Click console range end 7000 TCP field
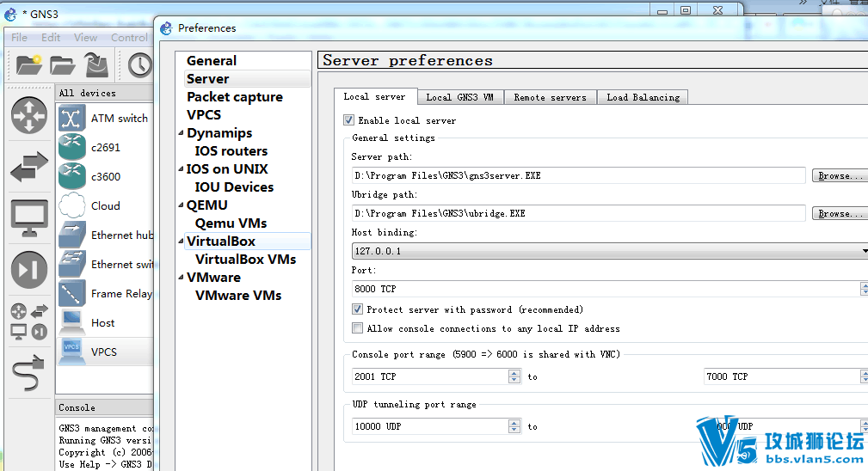This screenshot has width=868, height=471. tap(782, 376)
